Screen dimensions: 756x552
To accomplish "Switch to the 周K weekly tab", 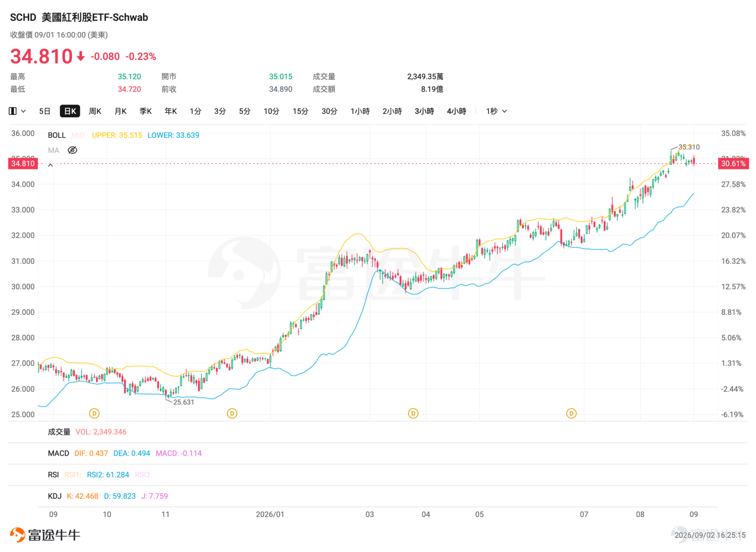I will (x=95, y=111).
